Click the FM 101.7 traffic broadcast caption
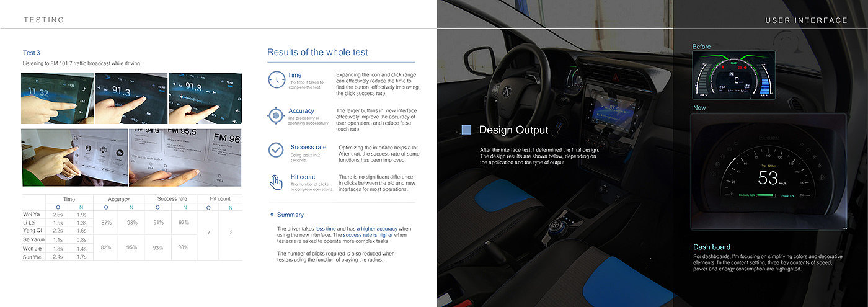This screenshot has height=307, width=868. pyautogui.click(x=82, y=63)
